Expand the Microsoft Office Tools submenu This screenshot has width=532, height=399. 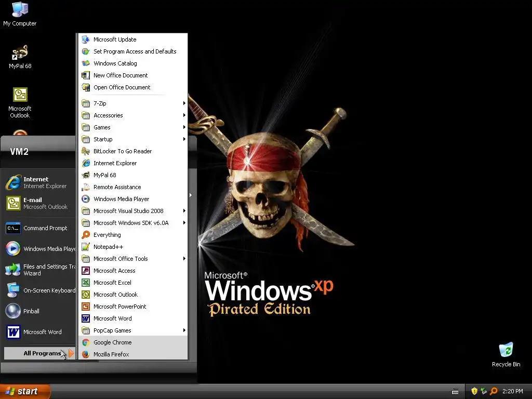[133, 259]
